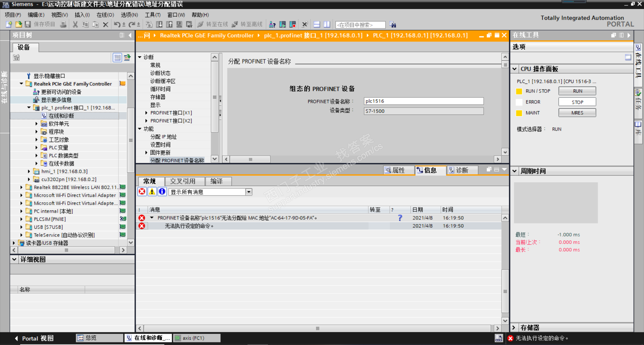The width and height of the screenshot is (644, 345).
Task: Collapse the project tree panel arrow
Action: [130, 35]
